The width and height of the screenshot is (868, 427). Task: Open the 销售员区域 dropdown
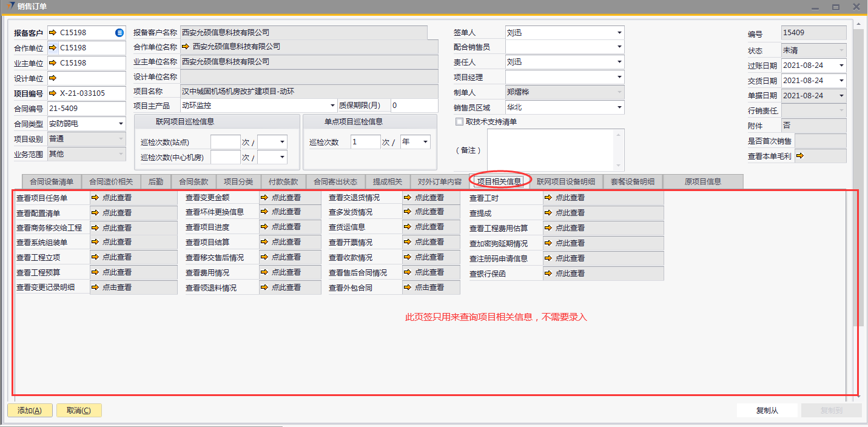(619, 108)
